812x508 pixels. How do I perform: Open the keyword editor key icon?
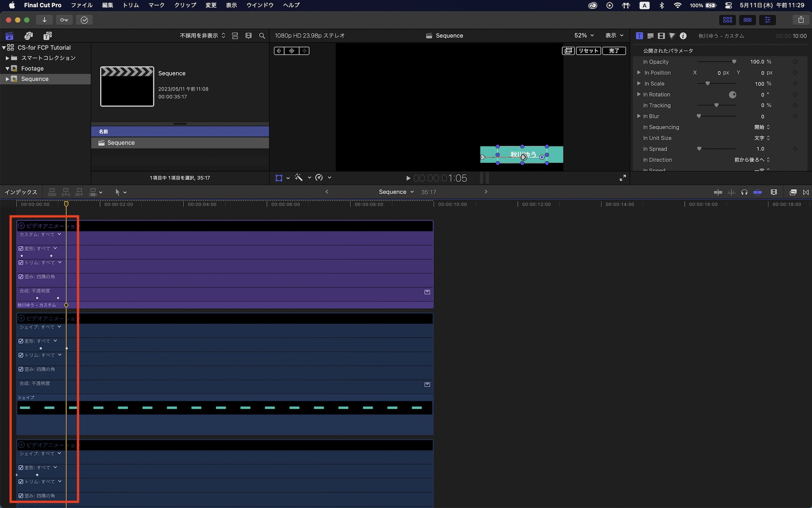64,20
